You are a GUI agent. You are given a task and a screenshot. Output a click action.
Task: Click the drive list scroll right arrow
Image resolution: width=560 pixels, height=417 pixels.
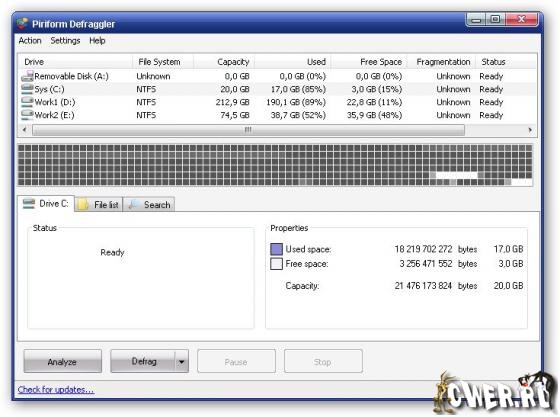[x=530, y=130]
